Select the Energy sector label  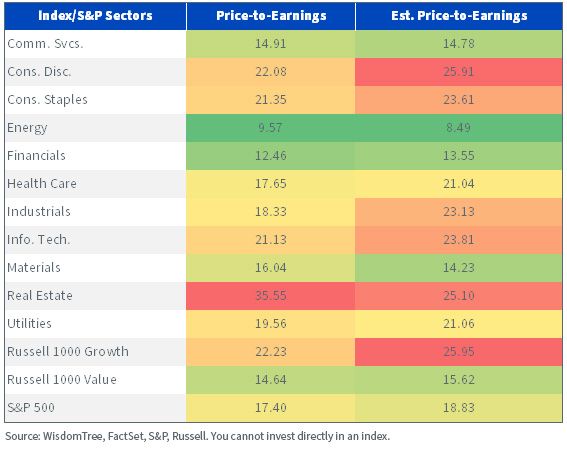click(27, 128)
